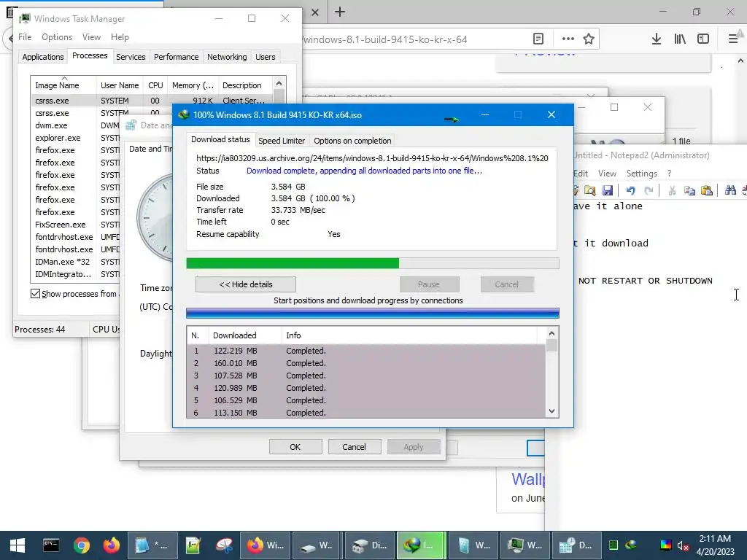
Task: Select connection row 2 with 160.010 MB
Action: pyautogui.click(x=366, y=363)
